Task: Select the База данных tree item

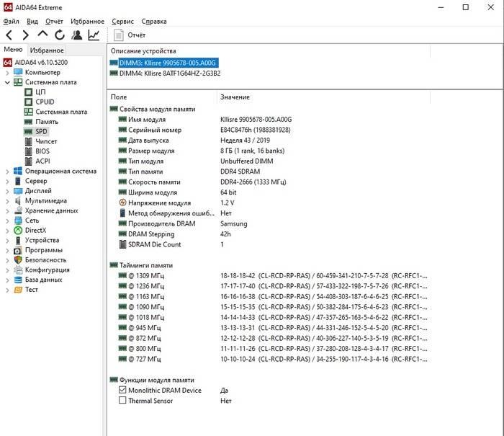Action: 44,280
